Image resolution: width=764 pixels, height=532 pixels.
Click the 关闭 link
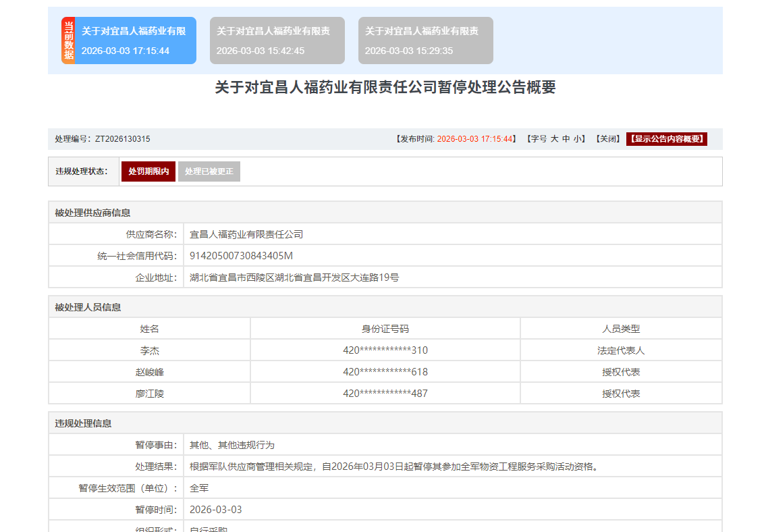(607, 139)
